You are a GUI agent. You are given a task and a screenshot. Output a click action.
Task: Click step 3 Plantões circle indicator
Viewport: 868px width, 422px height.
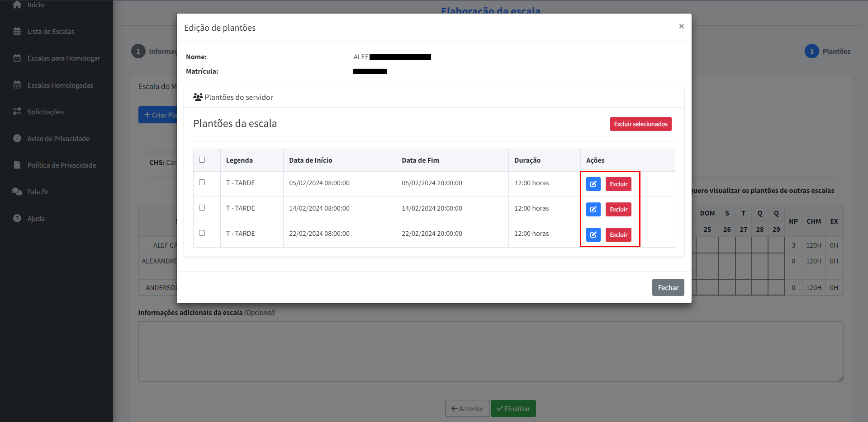tap(811, 51)
